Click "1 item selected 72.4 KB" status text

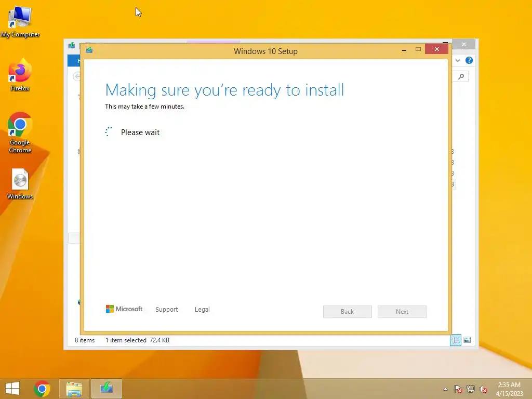coord(137,340)
